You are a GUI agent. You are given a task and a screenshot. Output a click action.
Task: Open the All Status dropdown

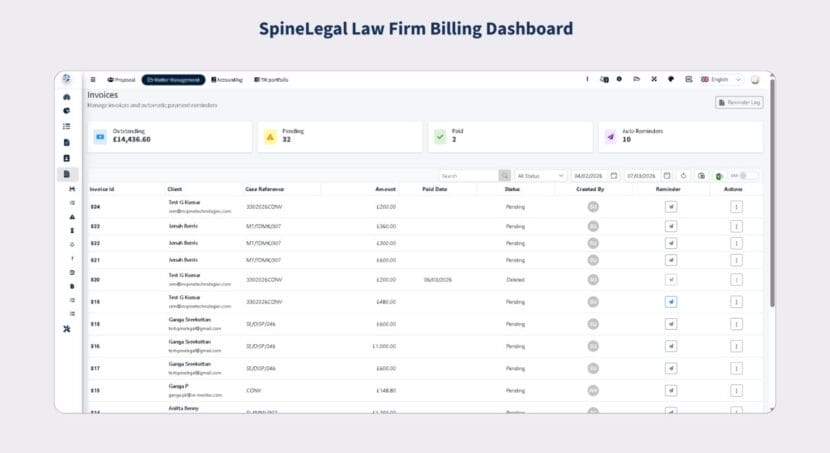click(x=540, y=176)
